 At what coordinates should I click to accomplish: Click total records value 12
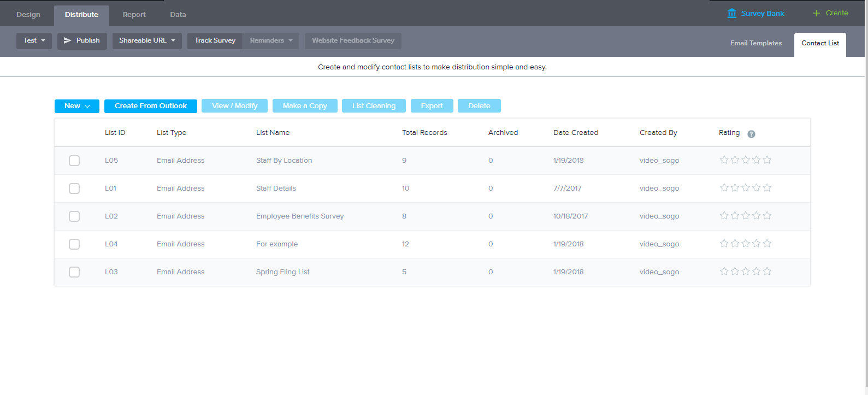[x=405, y=244]
